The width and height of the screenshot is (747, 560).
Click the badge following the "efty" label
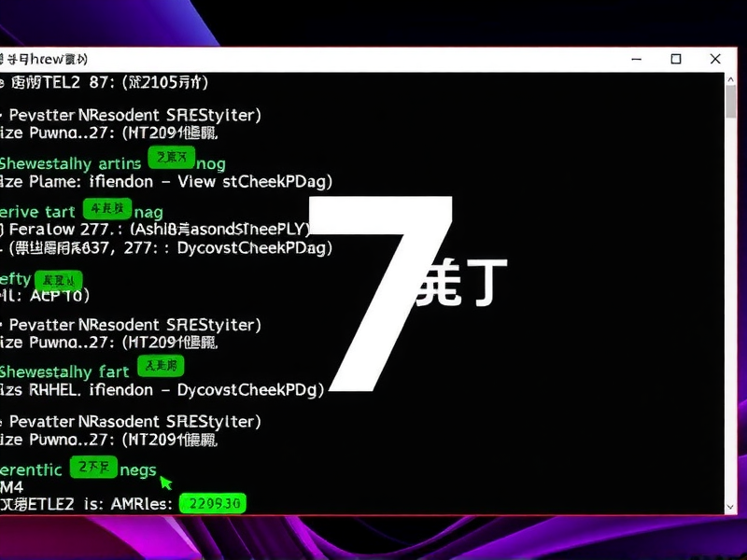[58, 278]
